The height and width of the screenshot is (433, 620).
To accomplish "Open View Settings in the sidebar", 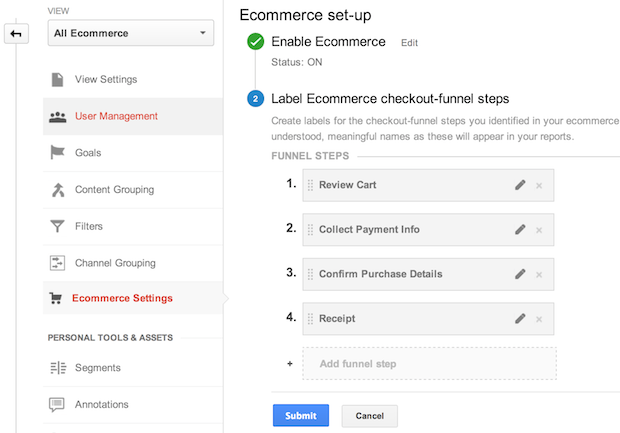I will 105,79.
